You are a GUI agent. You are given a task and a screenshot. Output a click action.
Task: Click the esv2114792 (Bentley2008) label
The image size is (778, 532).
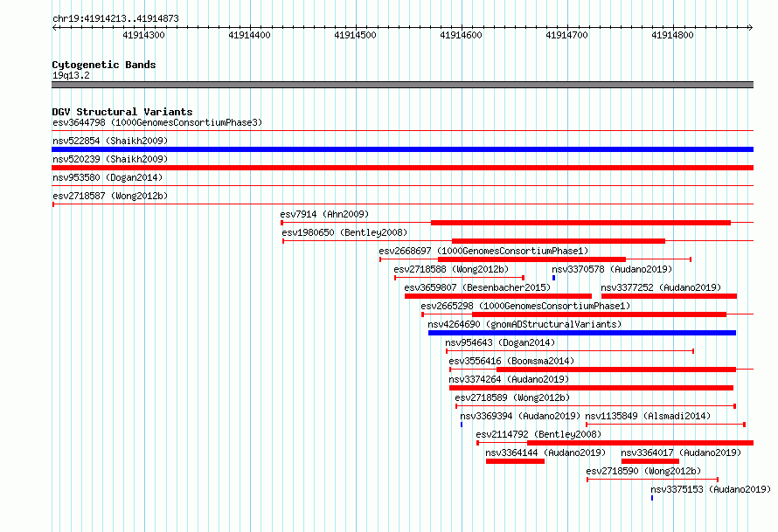(538, 434)
